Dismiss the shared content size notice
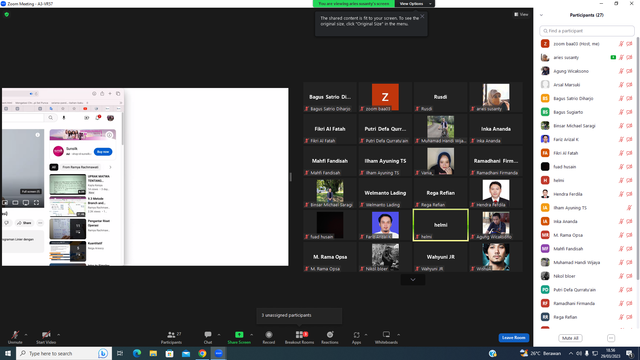640x360 pixels. point(422,16)
